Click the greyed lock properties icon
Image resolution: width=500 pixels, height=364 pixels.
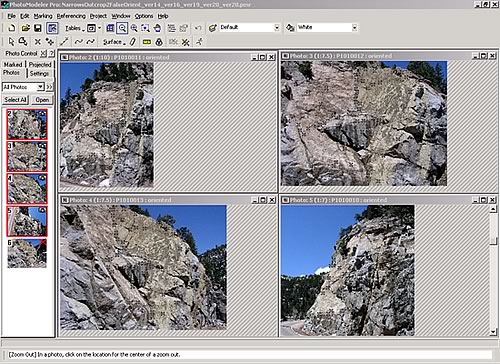click(x=184, y=28)
